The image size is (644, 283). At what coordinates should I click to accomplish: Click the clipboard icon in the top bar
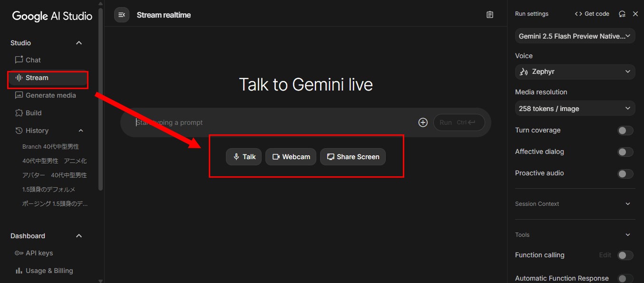click(490, 15)
